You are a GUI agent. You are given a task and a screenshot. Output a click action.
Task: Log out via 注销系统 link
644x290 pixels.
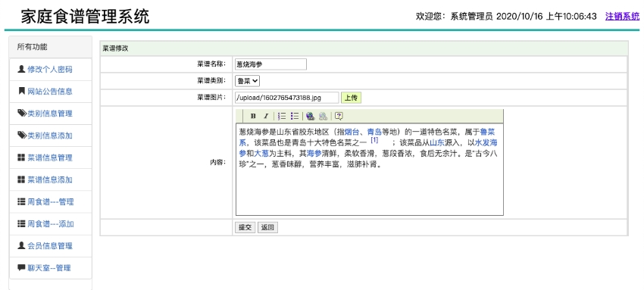(622, 17)
